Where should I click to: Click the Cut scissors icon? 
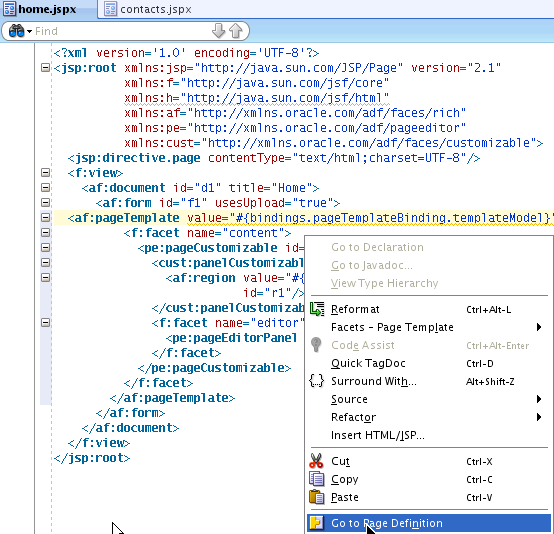tap(316, 461)
